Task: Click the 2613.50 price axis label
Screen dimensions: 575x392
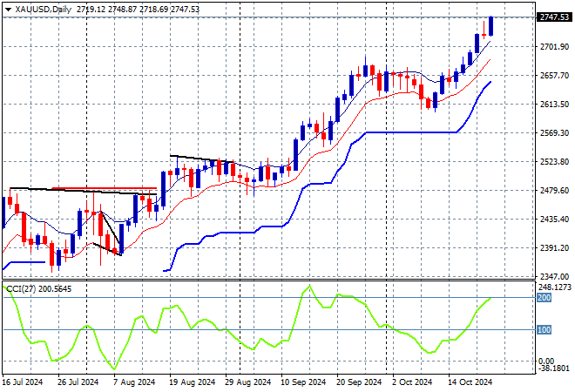Action: click(x=551, y=105)
